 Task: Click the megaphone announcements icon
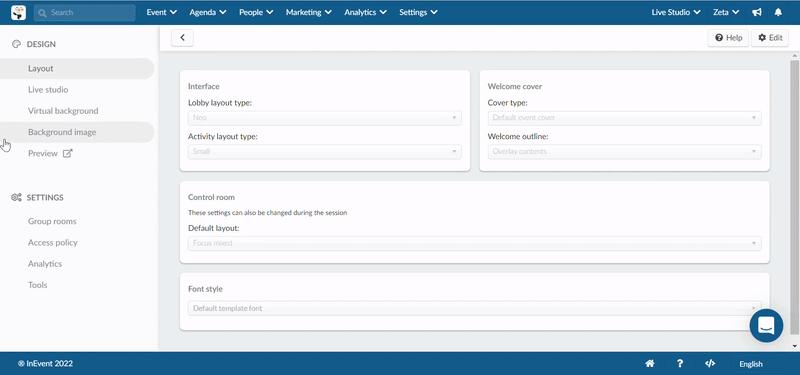pyautogui.click(x=757, y=12)
